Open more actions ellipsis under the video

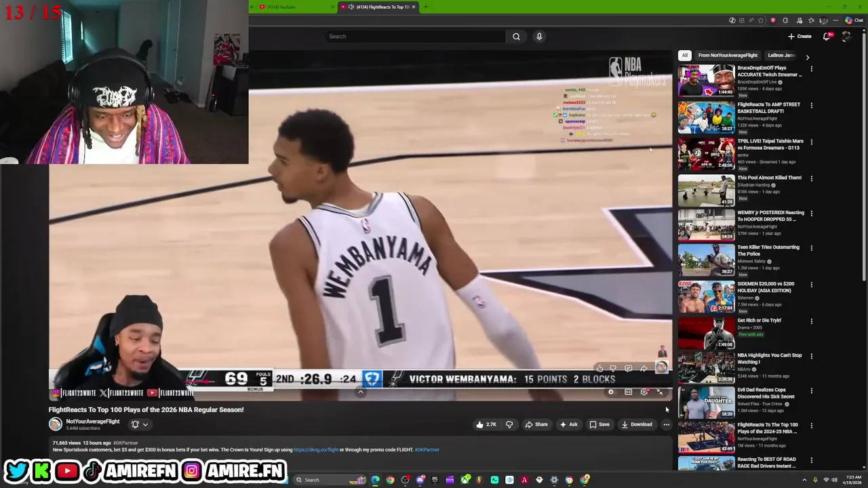tap(666, 425)
